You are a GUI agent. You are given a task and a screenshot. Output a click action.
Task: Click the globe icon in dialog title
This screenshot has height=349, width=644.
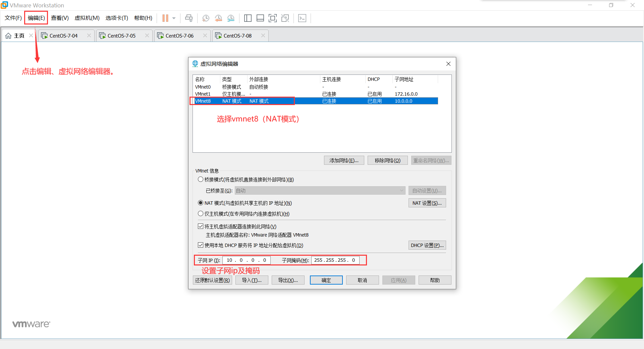195,64
